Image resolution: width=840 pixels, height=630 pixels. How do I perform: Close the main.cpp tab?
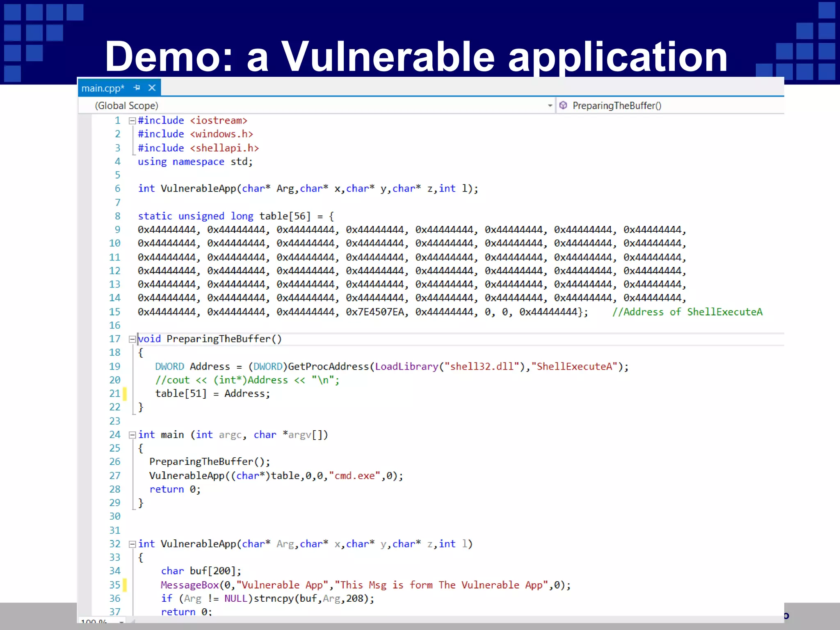[152, 88]
